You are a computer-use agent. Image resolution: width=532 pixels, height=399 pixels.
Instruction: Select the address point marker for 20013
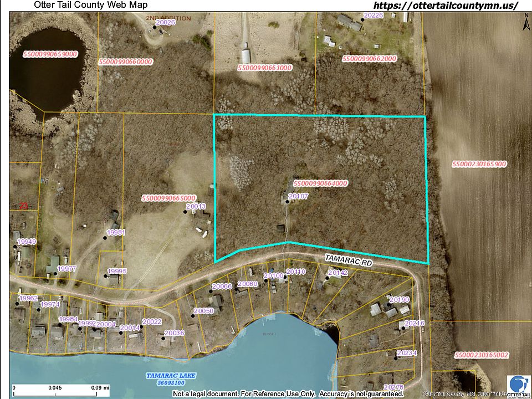pyautogui.click(x=186, y=212)
